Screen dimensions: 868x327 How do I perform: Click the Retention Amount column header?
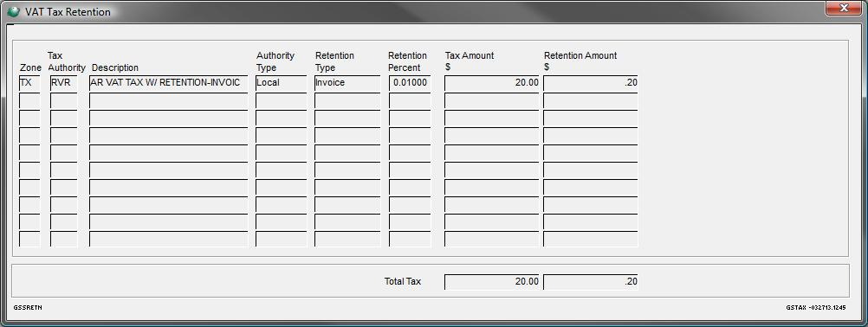580,61
